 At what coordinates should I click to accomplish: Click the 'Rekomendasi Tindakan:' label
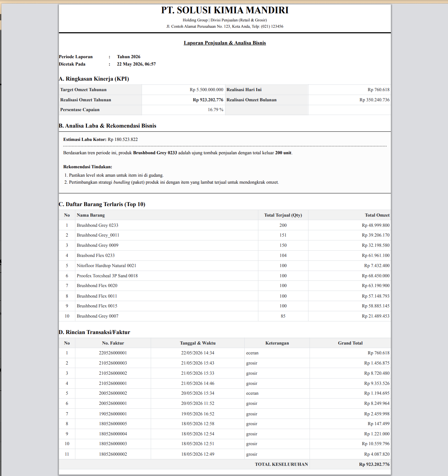click(x=88, y=167)
